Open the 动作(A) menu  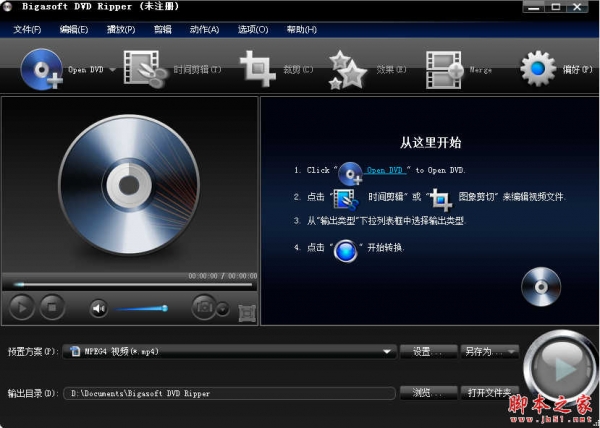point(204,29)
